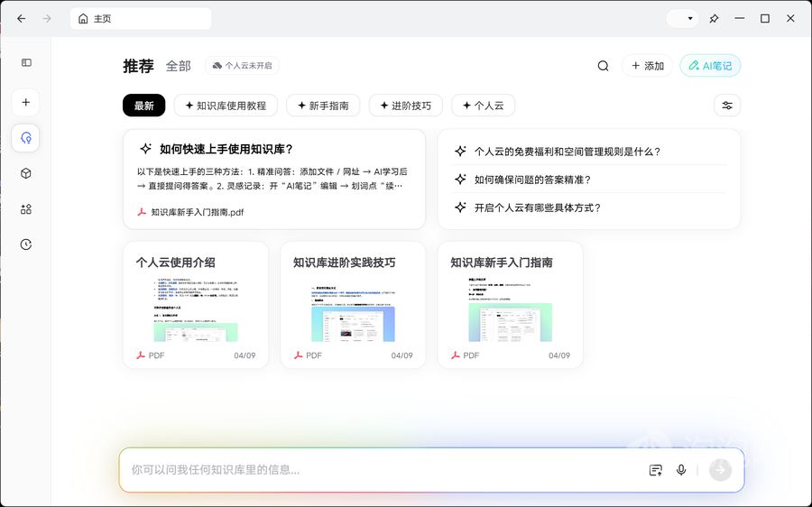
Task: Click the microphone voice input icon
Action: pyautogui.click(x=681, y=470)
